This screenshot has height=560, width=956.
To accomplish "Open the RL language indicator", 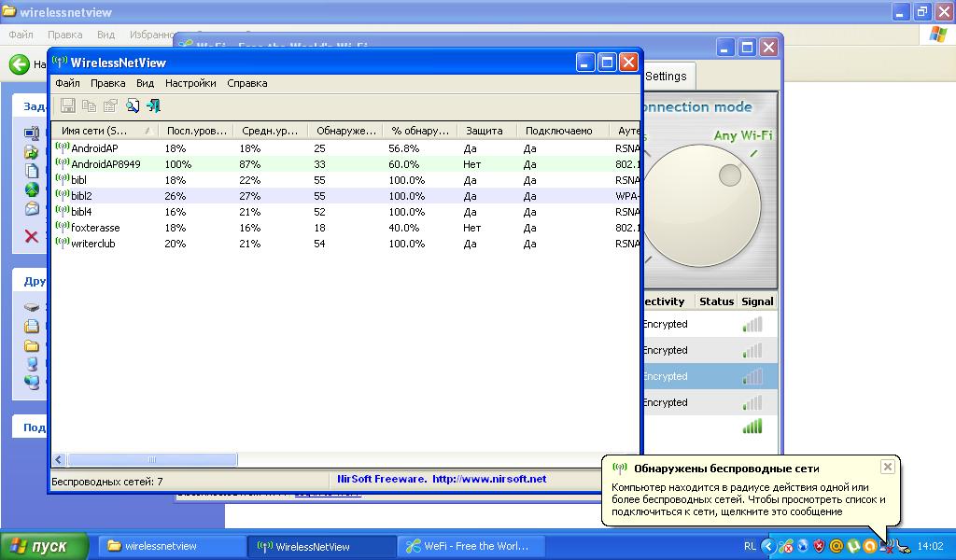I will click(750, 546).
